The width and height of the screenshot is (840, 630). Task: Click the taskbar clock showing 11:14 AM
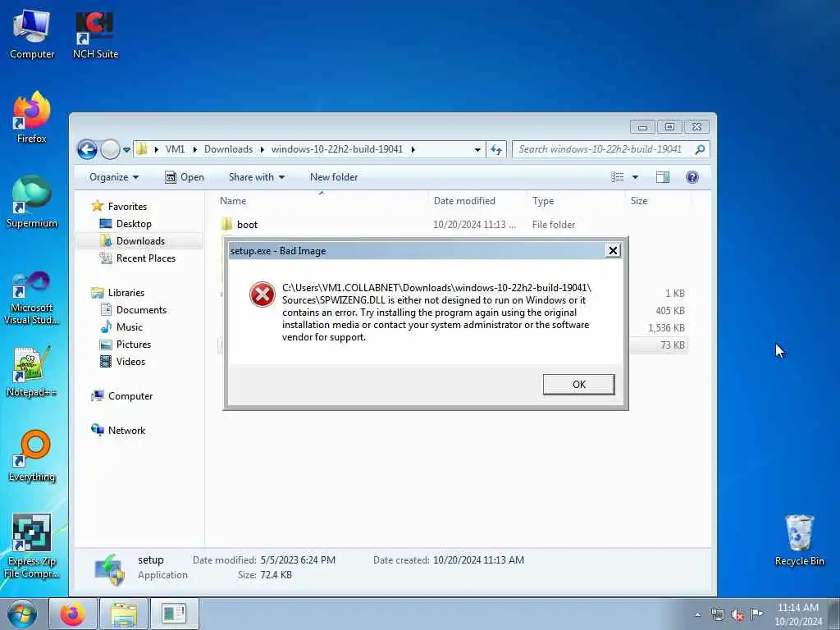(x=798, y=614)
